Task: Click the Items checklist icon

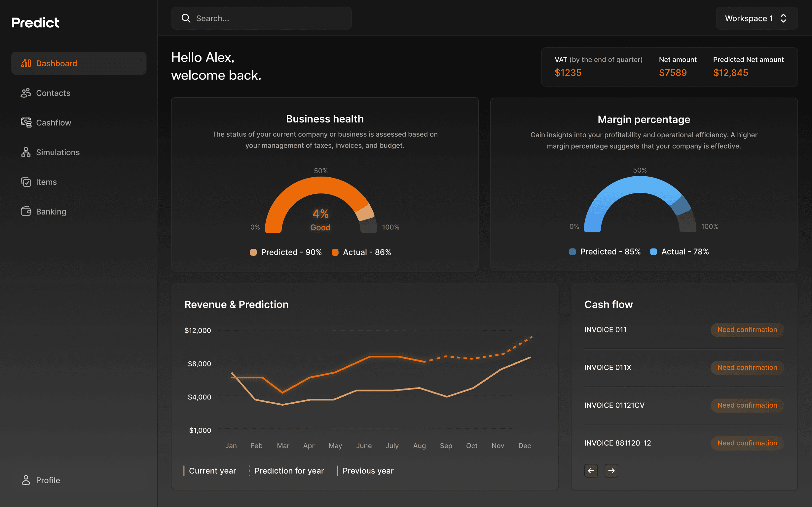Action: pyautogui.click(x=26, y=182)
